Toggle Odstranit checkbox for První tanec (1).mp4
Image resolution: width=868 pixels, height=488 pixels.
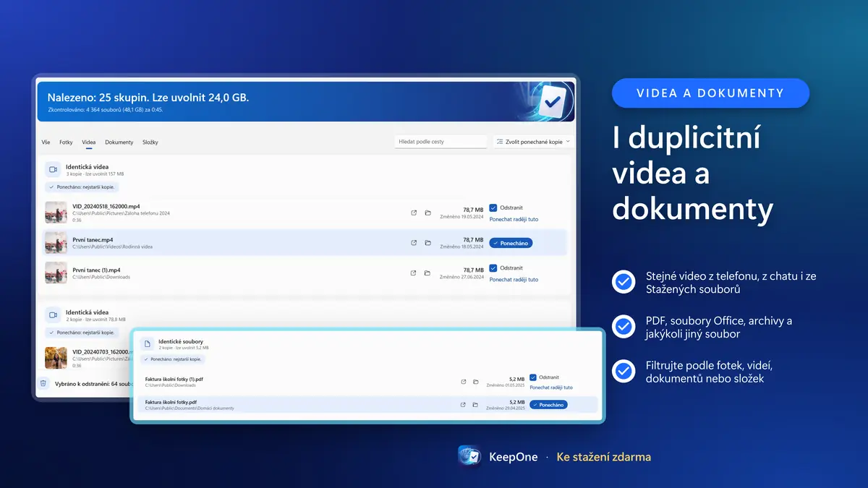coord(493,268)
